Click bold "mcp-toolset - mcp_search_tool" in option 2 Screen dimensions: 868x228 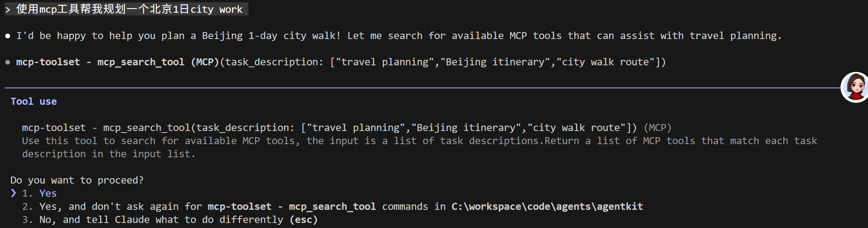click(291, 206)
